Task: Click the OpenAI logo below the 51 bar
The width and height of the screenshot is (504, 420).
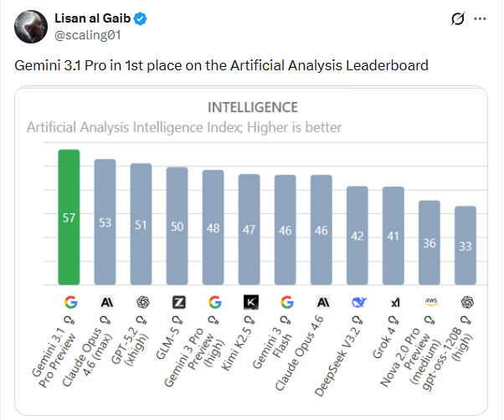Action: click(x=141, y=302)
